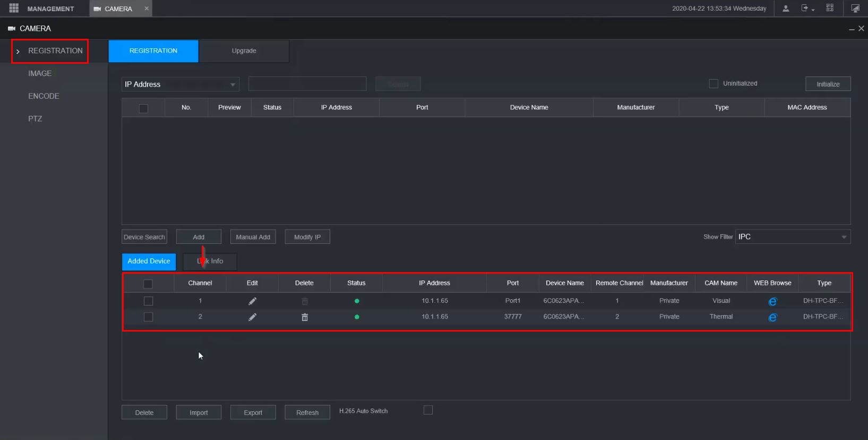Toggle the H.265 Auto Switch checkbox
The width and height of the screenshot is (868, 440).
[x=428, y=410]
